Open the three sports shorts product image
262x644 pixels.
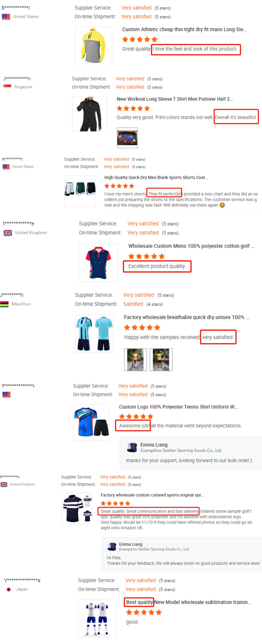(80, 191)
